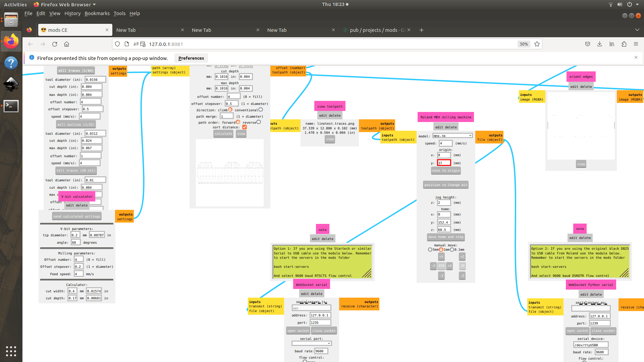
Task: Bookmark this page with star icon
Action: click(537, 44)
